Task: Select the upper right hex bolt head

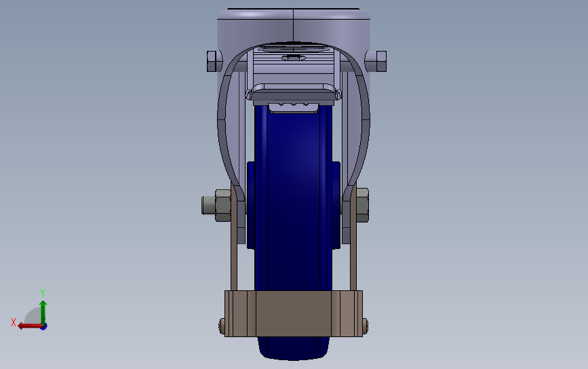Action: (381, 61)
